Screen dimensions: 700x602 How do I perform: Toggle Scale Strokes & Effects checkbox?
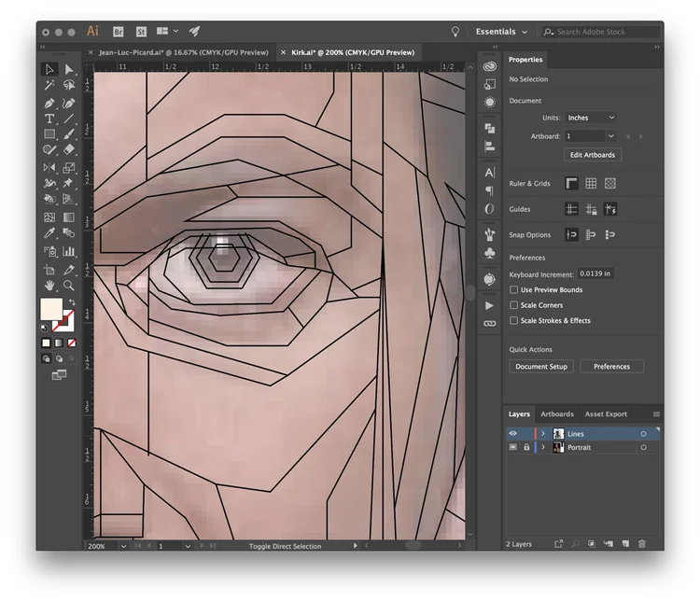(514, 321)
